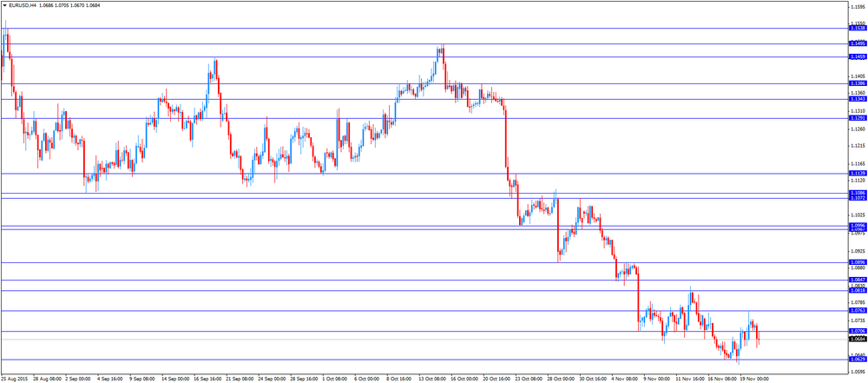
Task: Click the 1.1165 price scale value
Action: point(858,164)
